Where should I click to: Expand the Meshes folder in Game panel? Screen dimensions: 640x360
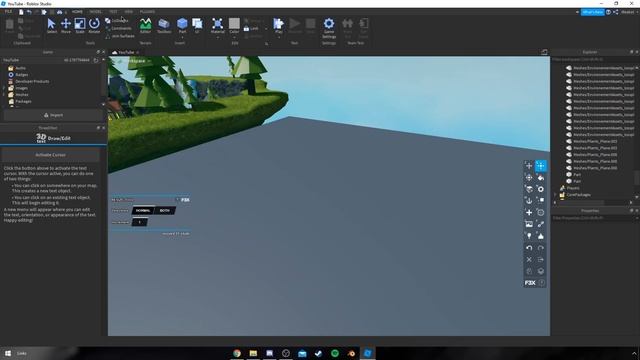[4, 95]
